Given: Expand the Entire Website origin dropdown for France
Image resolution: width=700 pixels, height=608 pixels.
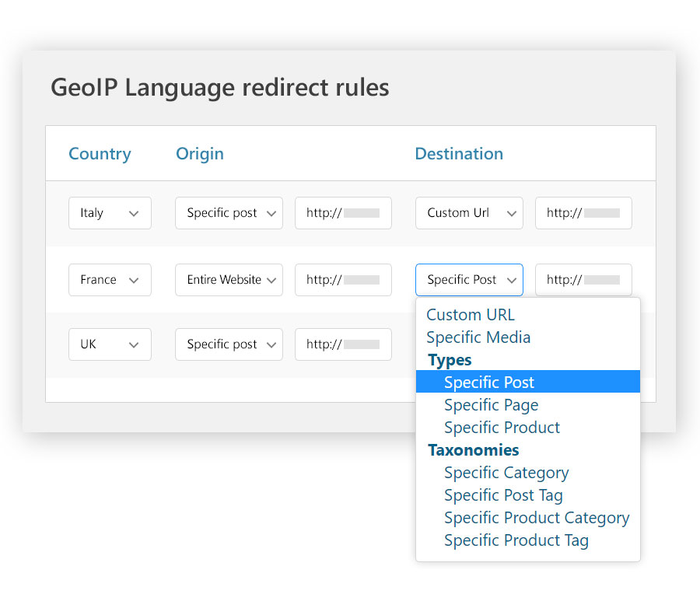Looking at the screenshot, I should (x=229, y=279).
